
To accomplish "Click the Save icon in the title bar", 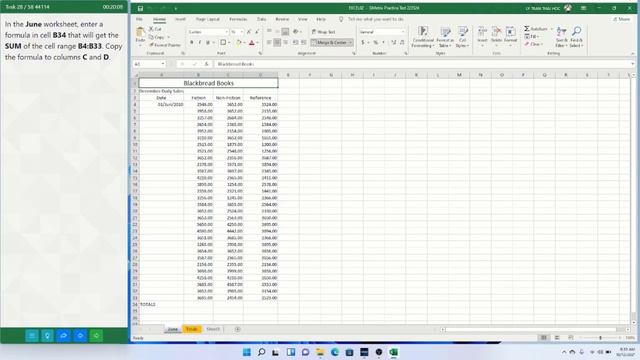I will [x=140, y=8].
